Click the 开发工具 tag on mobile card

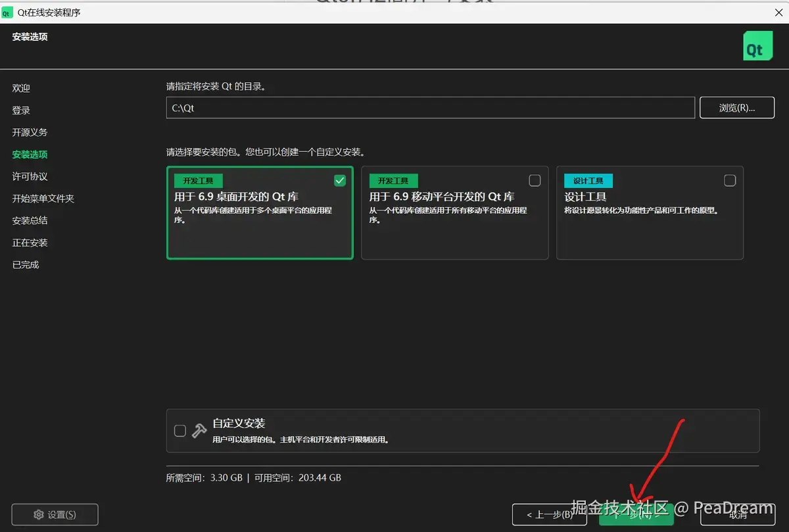click(x=393, y=181)
